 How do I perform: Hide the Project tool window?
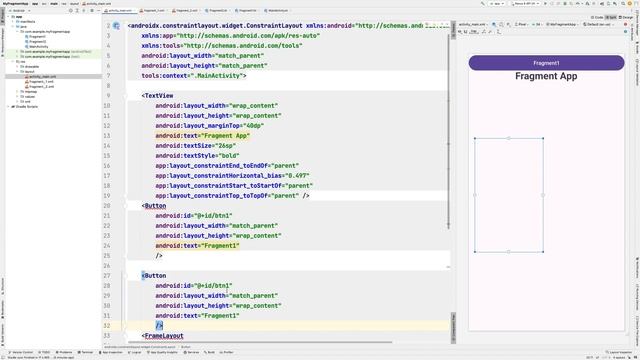[98, 11]
